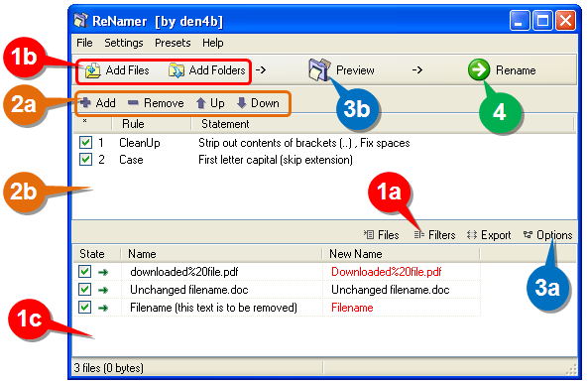The height and width of the screenshot is (384, 588).
Task: Sort by the Name column header
Action: [x=221, y=254]
